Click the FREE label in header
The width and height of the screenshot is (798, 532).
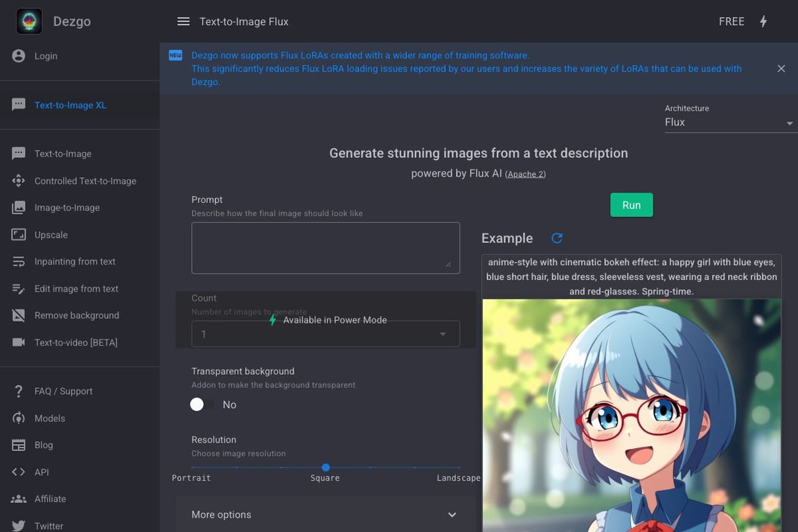[x=731, y=21]
